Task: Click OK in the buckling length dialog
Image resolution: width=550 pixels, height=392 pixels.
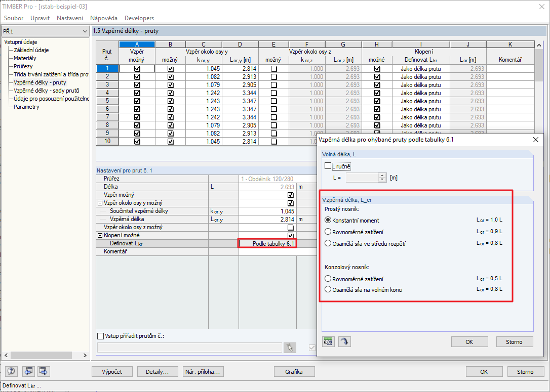Action: coord(469,342)
